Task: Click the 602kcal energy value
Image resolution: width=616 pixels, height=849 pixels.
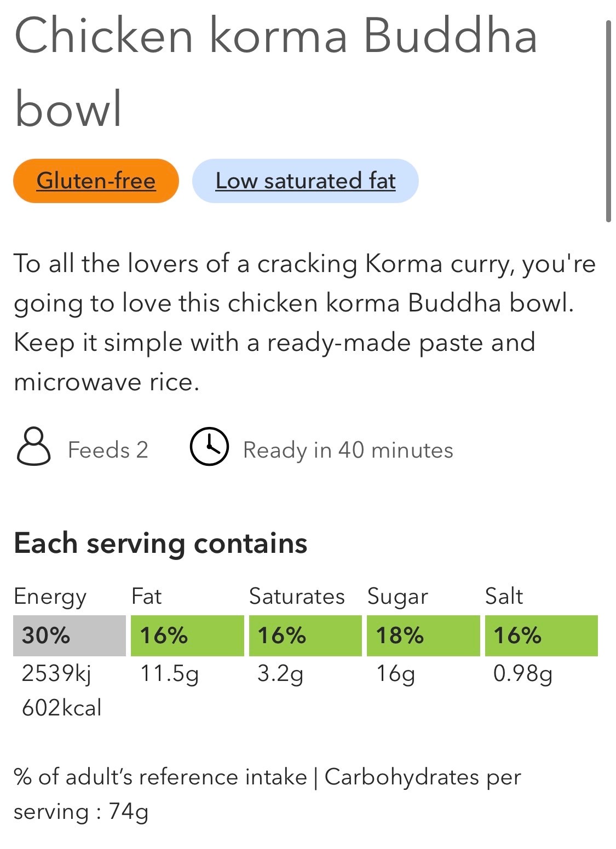Action: coord(61,708)
